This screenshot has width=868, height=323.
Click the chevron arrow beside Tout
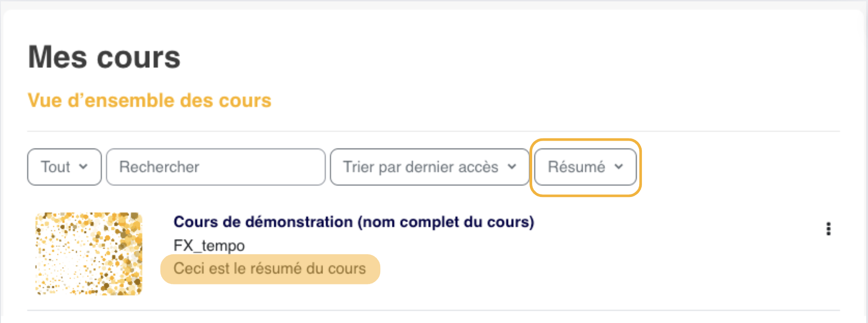(83, 167)
